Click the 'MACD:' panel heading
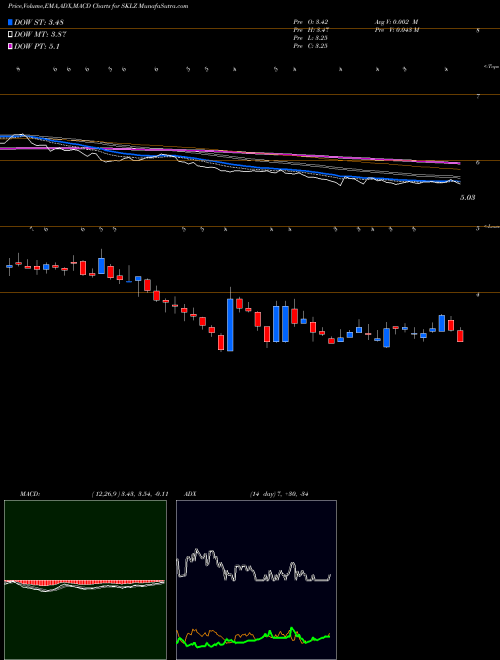 click(x=30, y=494)
